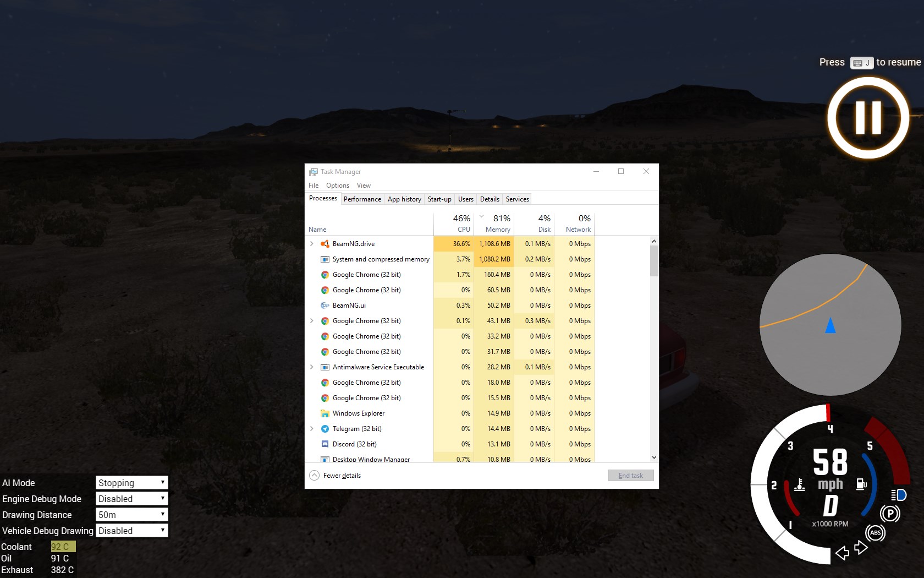Viewport: 924px width, 578px height.
Task: Click the Antimalware Service Executable icon
Action: 325,367
